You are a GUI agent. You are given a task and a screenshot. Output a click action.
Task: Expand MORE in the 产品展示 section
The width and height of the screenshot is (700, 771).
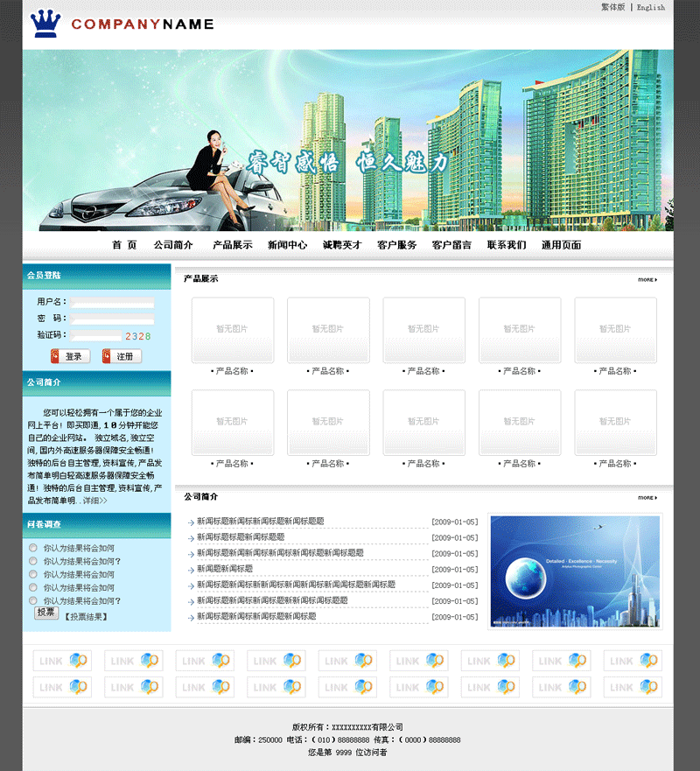click(647, 280)
